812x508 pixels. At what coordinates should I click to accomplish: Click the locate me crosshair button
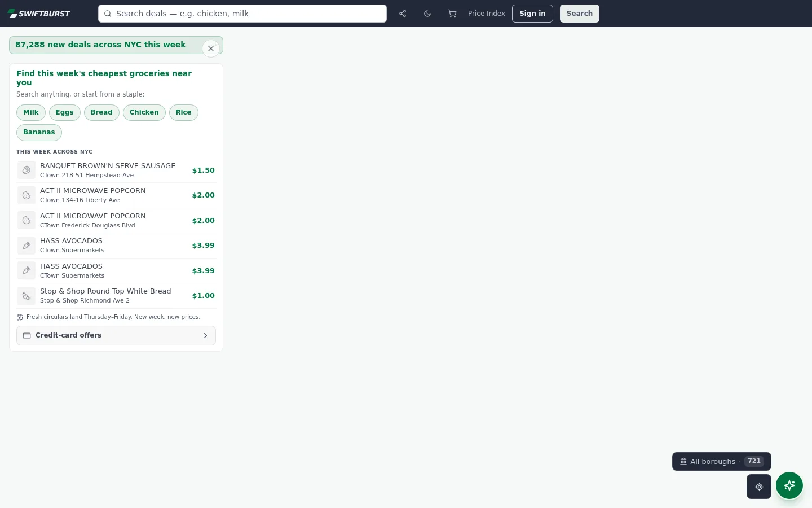pyautogui.click(x=759, y=487)
